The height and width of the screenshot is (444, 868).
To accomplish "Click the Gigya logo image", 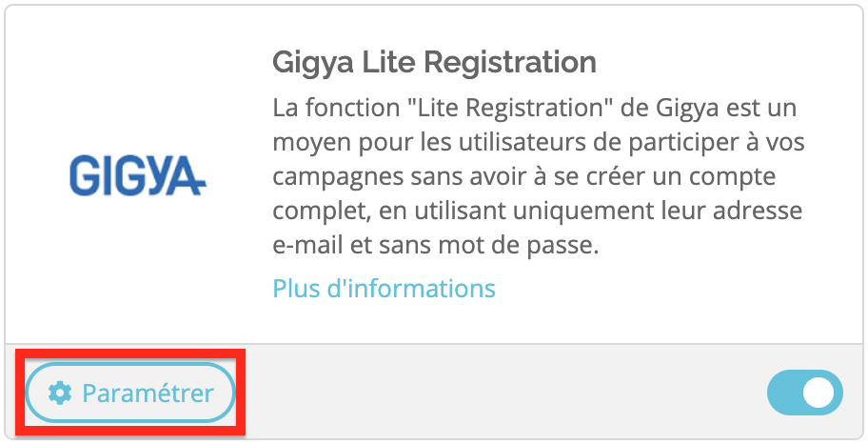I will 138,176.
